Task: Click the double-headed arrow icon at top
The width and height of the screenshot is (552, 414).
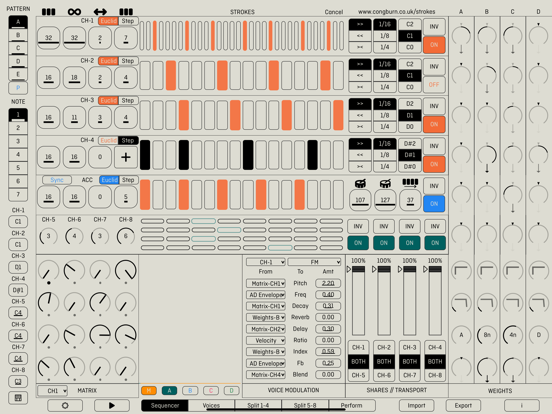Action: click(100, 12)
